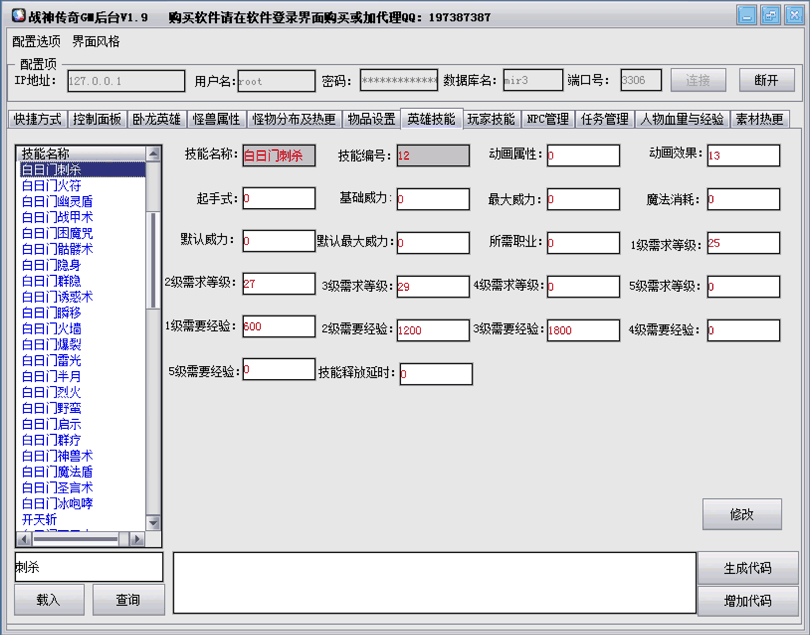Viewport: 810px width, 635px height.
Task: Minimize the GM后台 window
Action: pos(747,14)
